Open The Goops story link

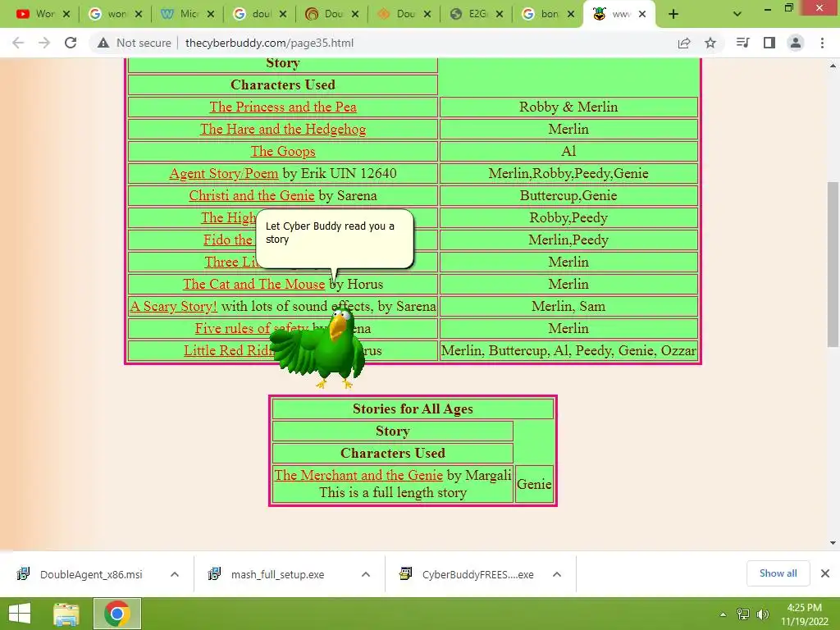coord(283,151)
